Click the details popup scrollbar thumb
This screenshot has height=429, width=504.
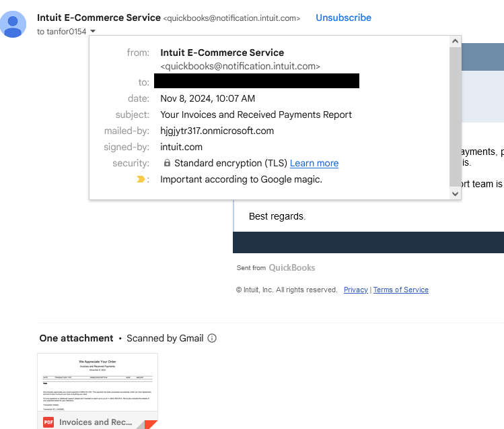[x=455, y=117]
